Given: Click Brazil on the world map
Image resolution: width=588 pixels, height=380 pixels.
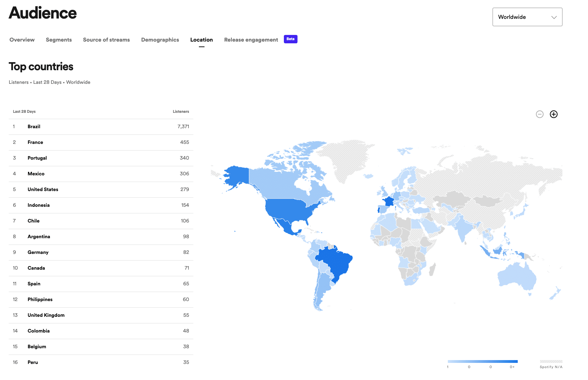Looking at the screenshot, I should (336, 262).
